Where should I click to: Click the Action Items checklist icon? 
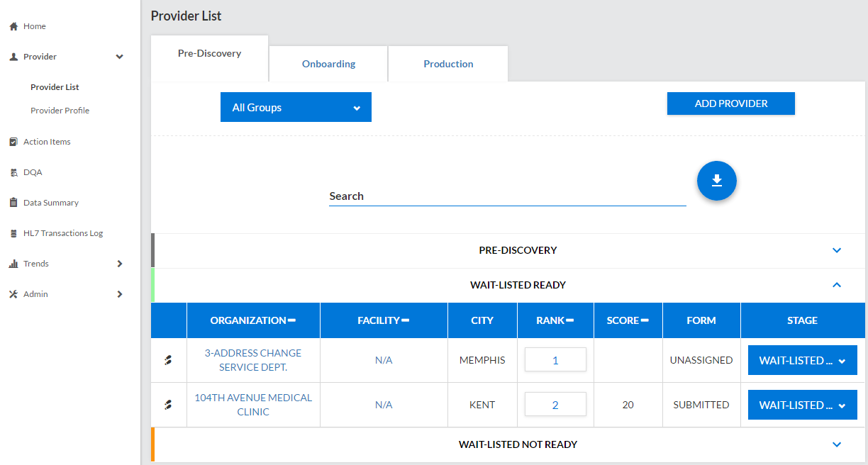coord(13,142)
